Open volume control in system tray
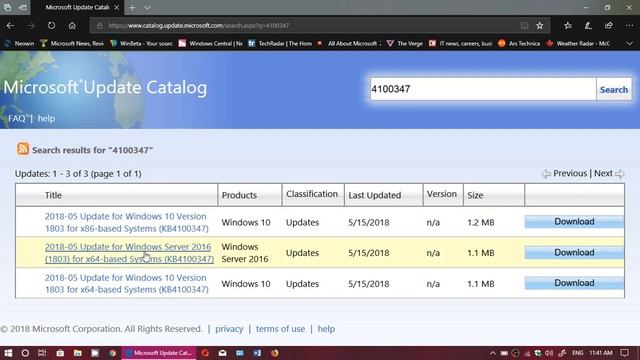Viewport: 640px width, 360px height. [x=549, y=353]
